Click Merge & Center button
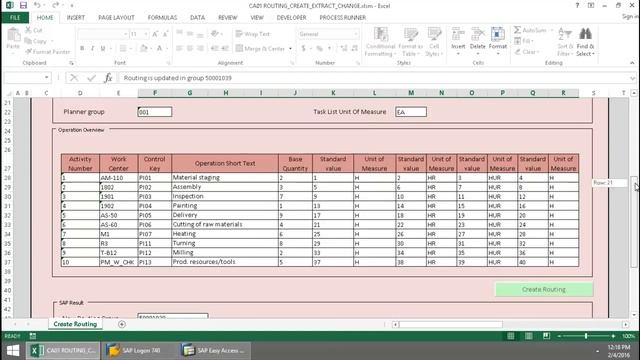This screenshot has height=360, width=640. pos(260,49)
